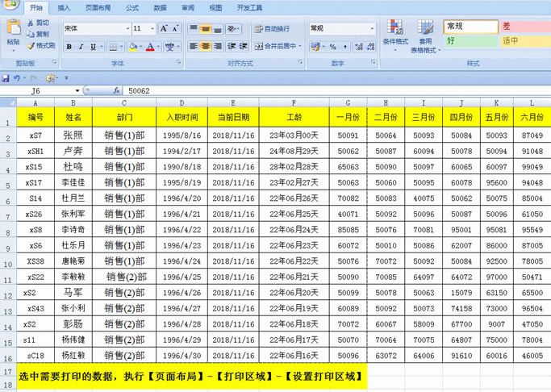Click the Copy (复制) icon
The height and width of the screenshot is (392, 551).
pos(31,34)
